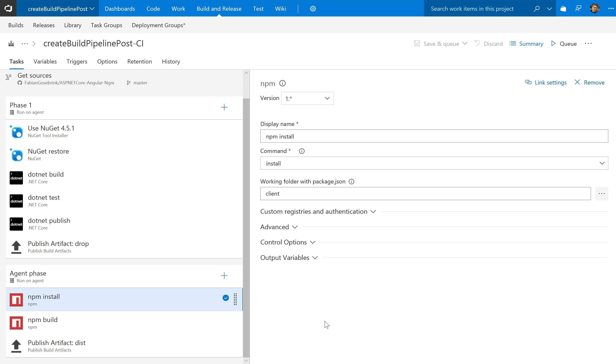The height and width of the screenshot is (364, 616).
Task: Click the search magnifier icon
Action: point(536,9)
